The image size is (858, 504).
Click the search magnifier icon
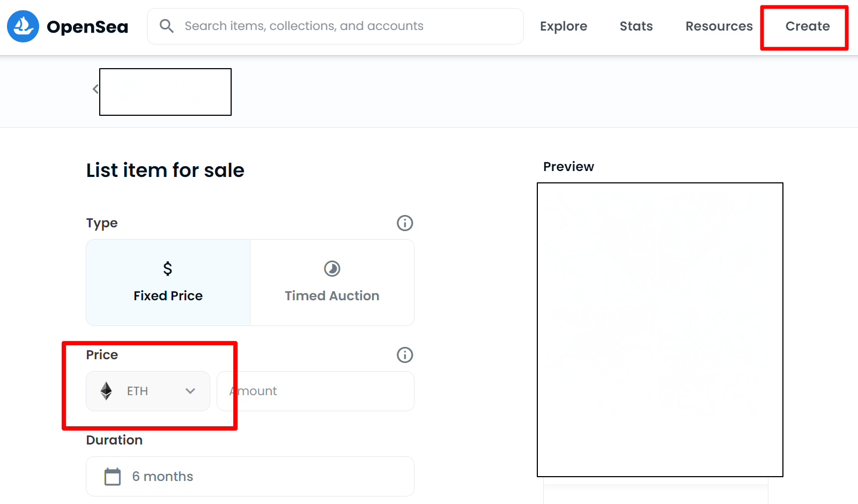pos(166,26)
